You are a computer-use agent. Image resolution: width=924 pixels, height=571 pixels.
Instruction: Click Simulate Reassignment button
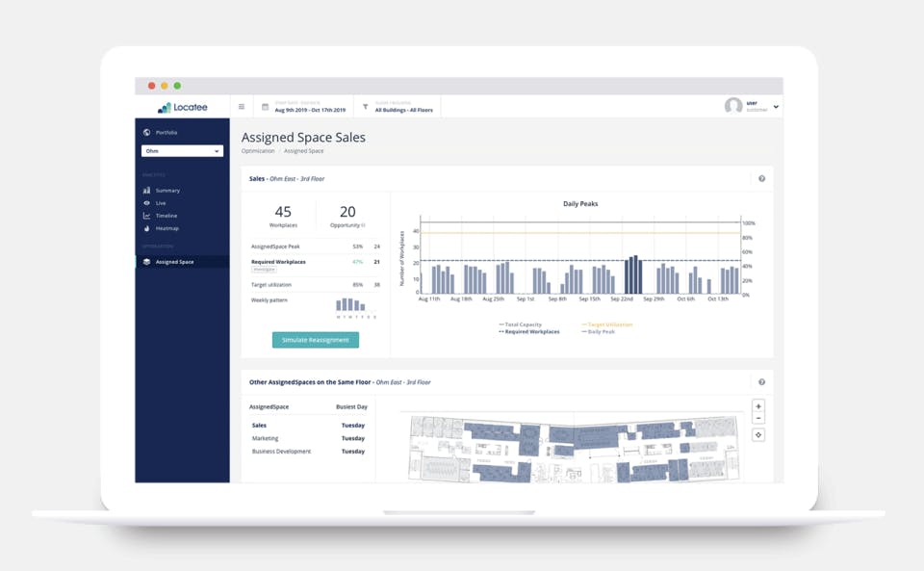click(316, 340)
